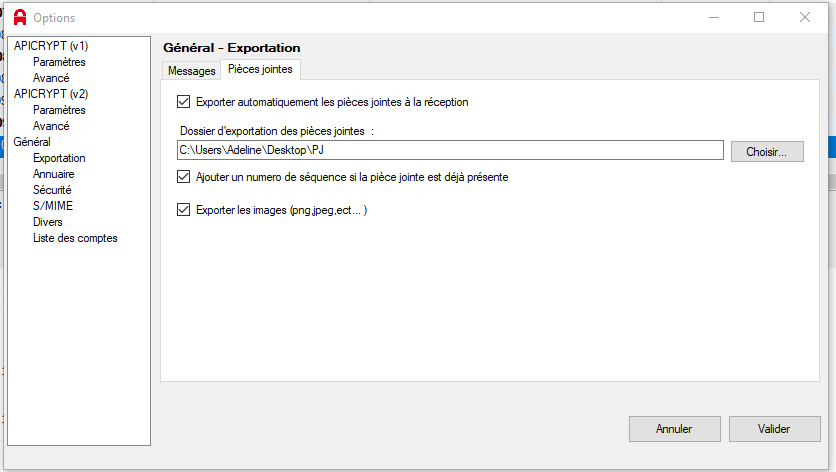Select Avancé under APICRYPT (v1)
Viewport: 836px width, 472px height.
click(51, 78)
